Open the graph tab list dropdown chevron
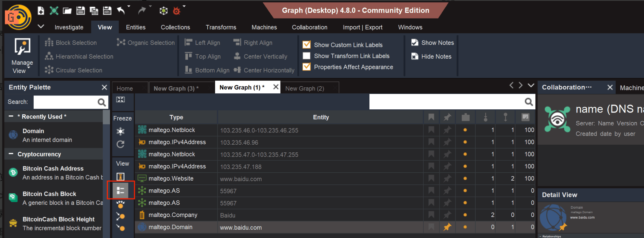 click(531, 85)
